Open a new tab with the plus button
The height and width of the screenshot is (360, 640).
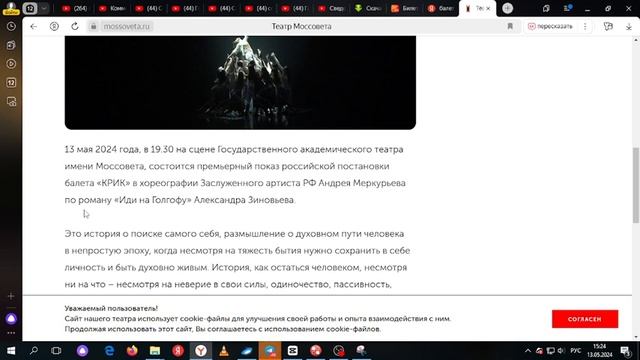point(507,8)
